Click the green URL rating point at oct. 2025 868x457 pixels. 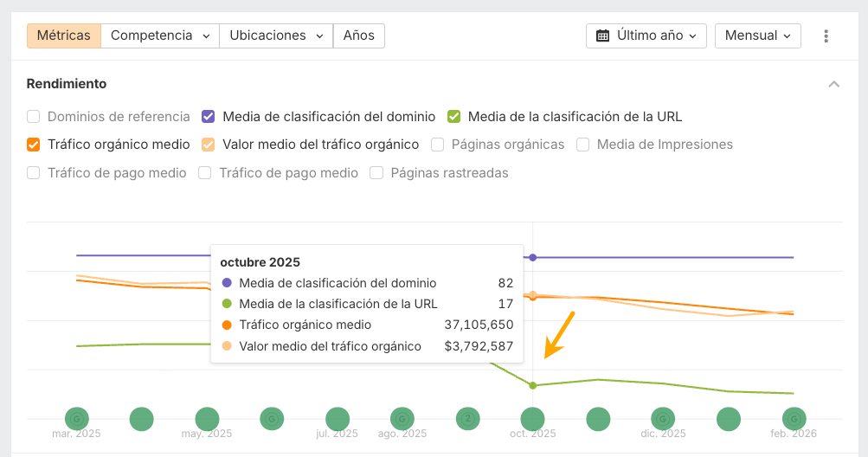point(533,385)
